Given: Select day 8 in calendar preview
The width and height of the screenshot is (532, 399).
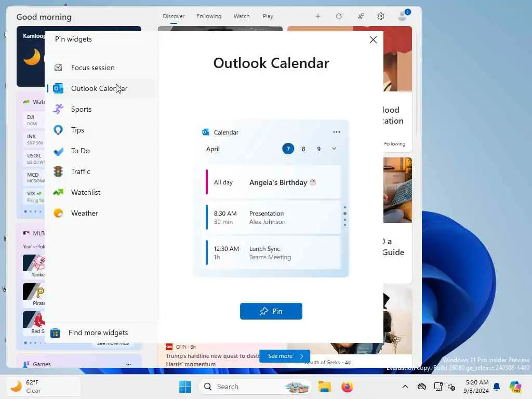Looking at the screenshot, I should 303,149.
